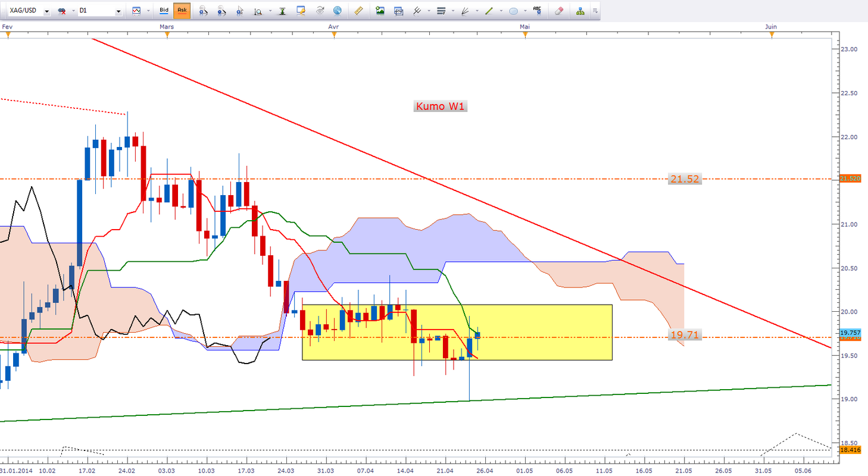Click the vertical auto-fit arrows icon
868x476 pixels.
(x=283, y=11)
